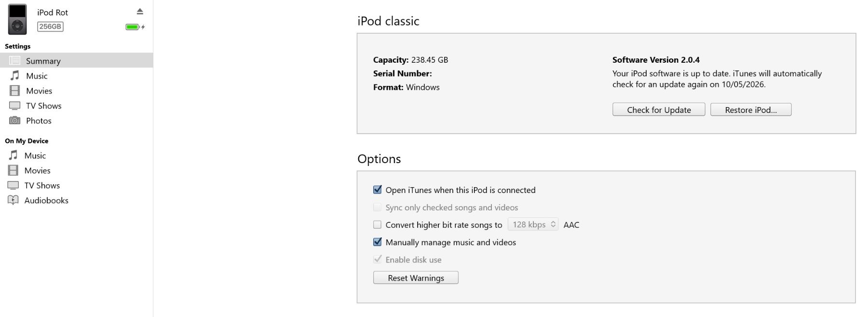Open the 128 kbps bit rate dropdown
The width and height of the screenshot is (868, 317).
[533, 224]
